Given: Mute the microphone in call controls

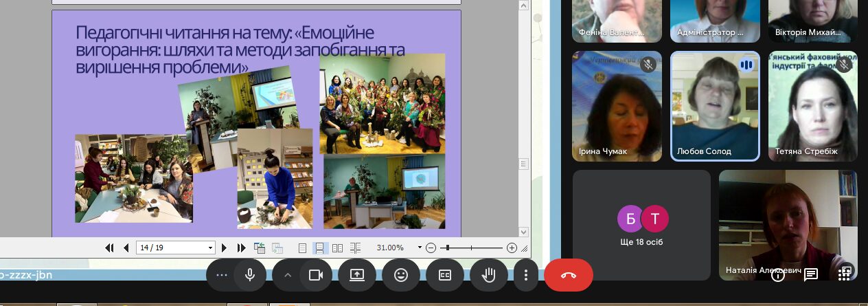Looking at the screenshot, I should click(250, 275).
